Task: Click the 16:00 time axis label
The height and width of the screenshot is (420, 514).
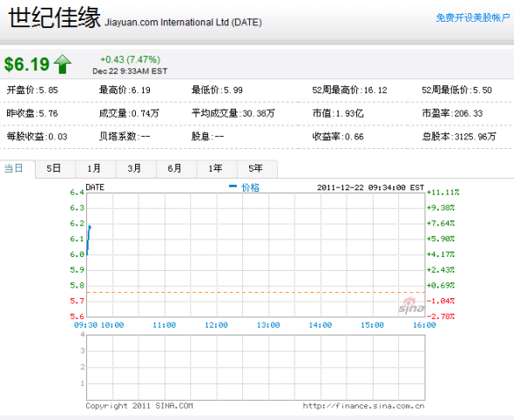Action: pos(424,325)
